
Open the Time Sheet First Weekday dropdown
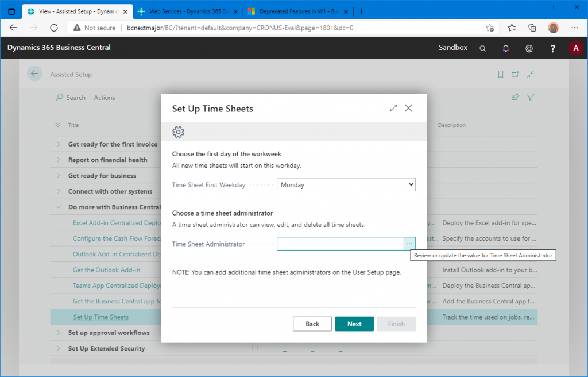346,185
